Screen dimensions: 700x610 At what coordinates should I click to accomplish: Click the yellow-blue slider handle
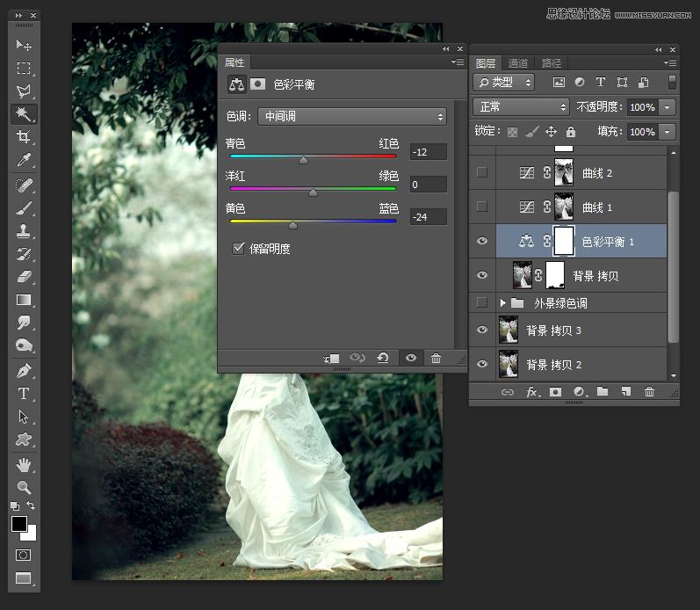point(292,225)
